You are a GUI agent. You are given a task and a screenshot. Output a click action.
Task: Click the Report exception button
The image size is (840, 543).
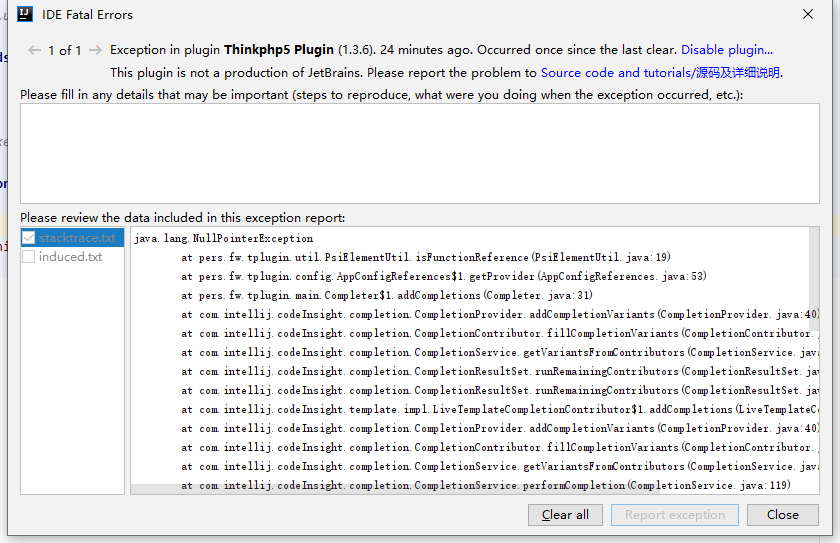tap(675, 515)
